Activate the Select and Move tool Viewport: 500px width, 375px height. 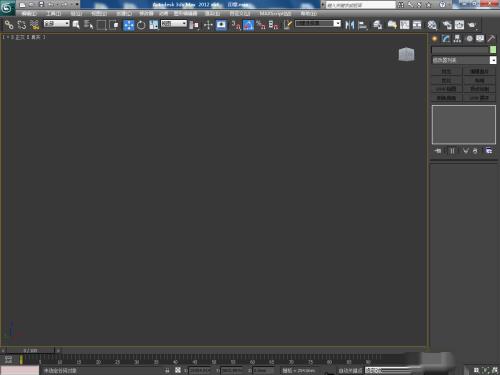tap(129, 25)
